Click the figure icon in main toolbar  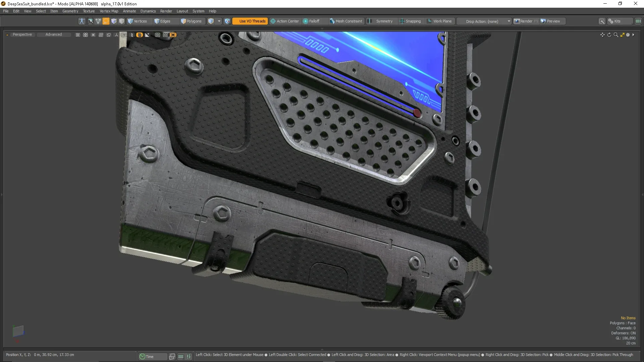tap(82, 21)
